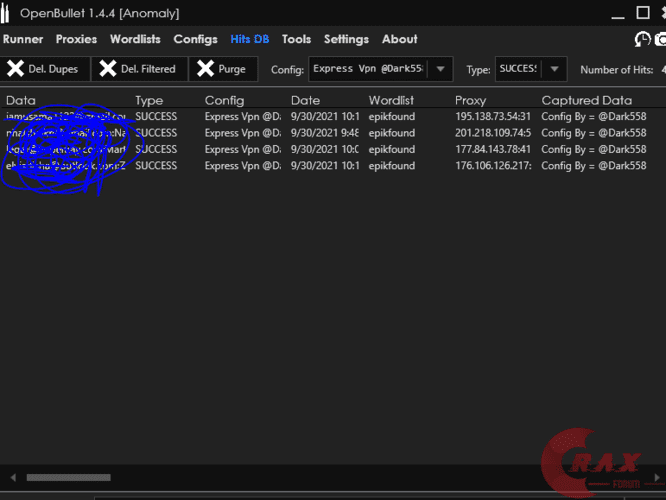
Task: Maximize the OpenBullet window
Action: [x=643, y=13]
